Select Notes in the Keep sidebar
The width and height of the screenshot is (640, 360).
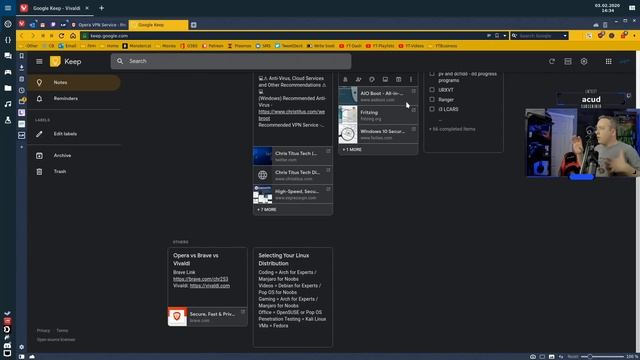(74, 82)
